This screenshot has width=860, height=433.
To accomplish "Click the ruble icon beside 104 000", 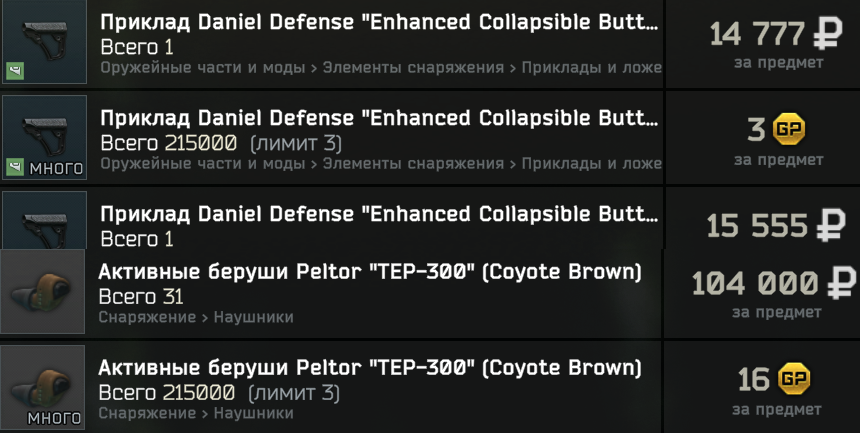I will pyautogui.click(x=840, y=284).
